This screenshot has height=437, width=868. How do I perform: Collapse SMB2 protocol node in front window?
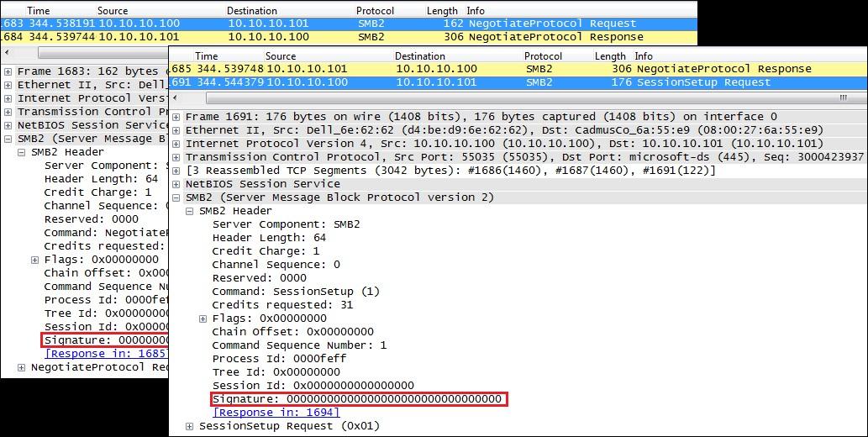176,197
